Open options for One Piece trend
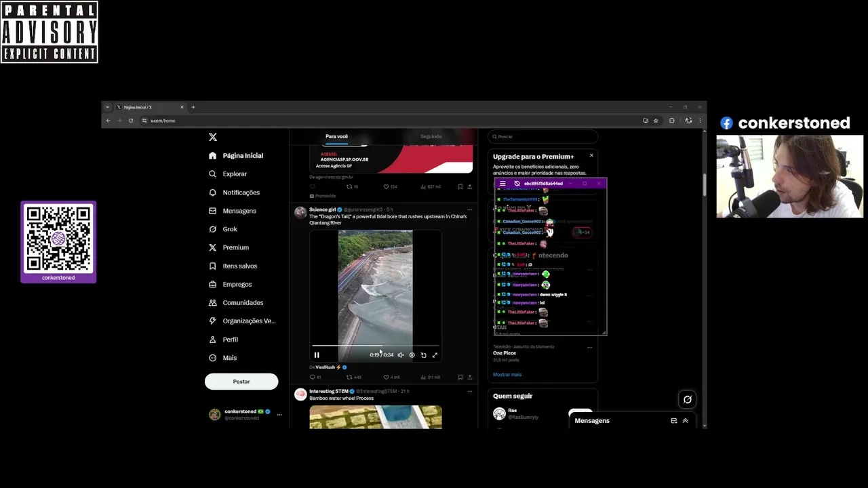The height and width of the screenshot is (488, 868). pos(589,347)
